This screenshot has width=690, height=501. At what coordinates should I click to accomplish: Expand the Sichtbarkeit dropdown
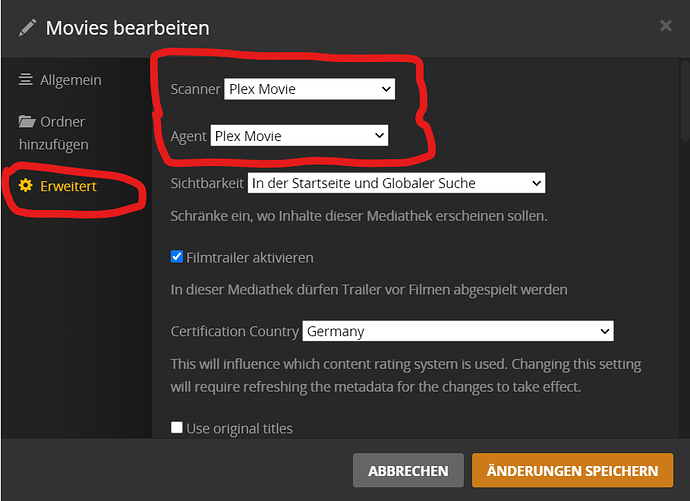coord(396,183)
